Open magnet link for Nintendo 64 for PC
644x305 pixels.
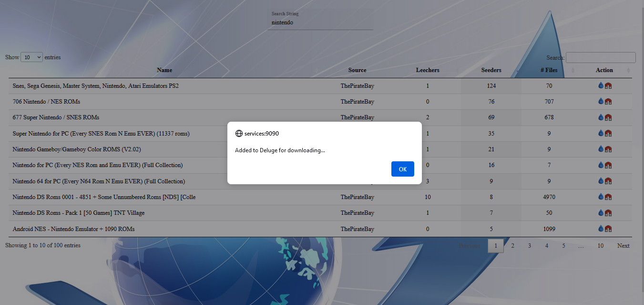[608, 181]
